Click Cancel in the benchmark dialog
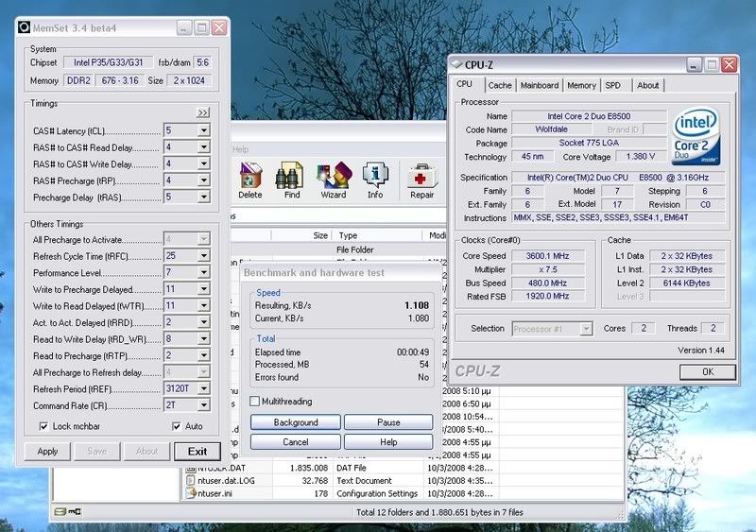Screen dimensions: 756x532 (x=296, y=442)
